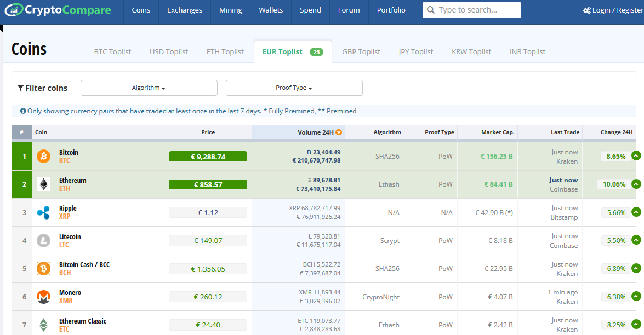Open the Ethereum ETH coin link
This screenshot has width=644, height=335.
pyautogui.click(x=73, y=184)
